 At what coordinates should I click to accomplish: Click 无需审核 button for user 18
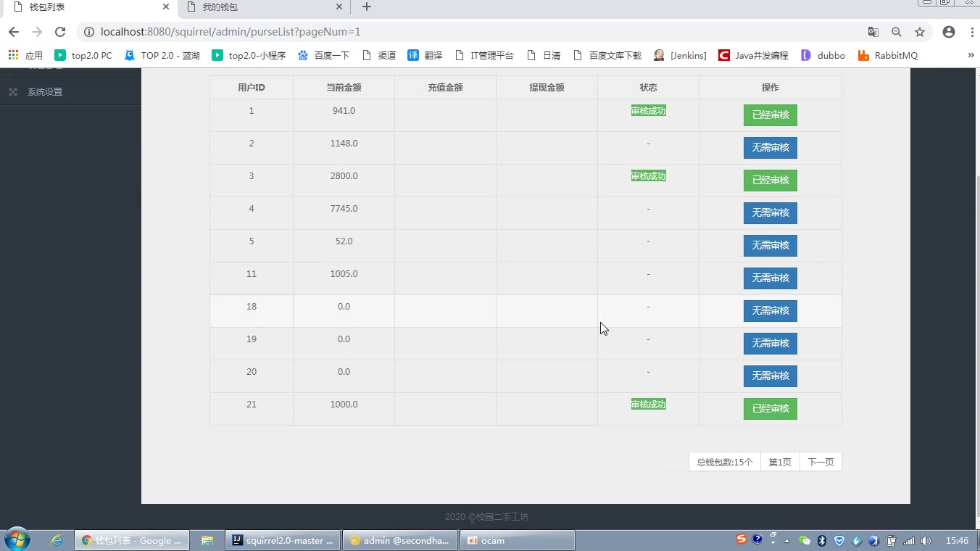point(770,311)
